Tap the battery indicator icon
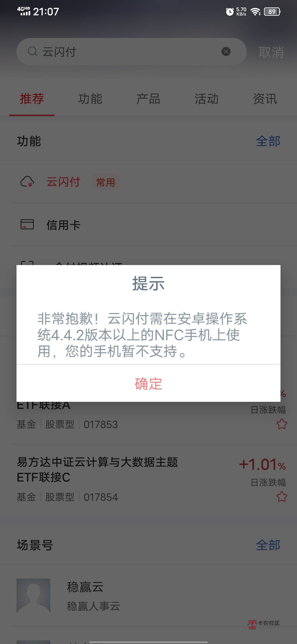 pyautogui.click(x=272, y=12)
